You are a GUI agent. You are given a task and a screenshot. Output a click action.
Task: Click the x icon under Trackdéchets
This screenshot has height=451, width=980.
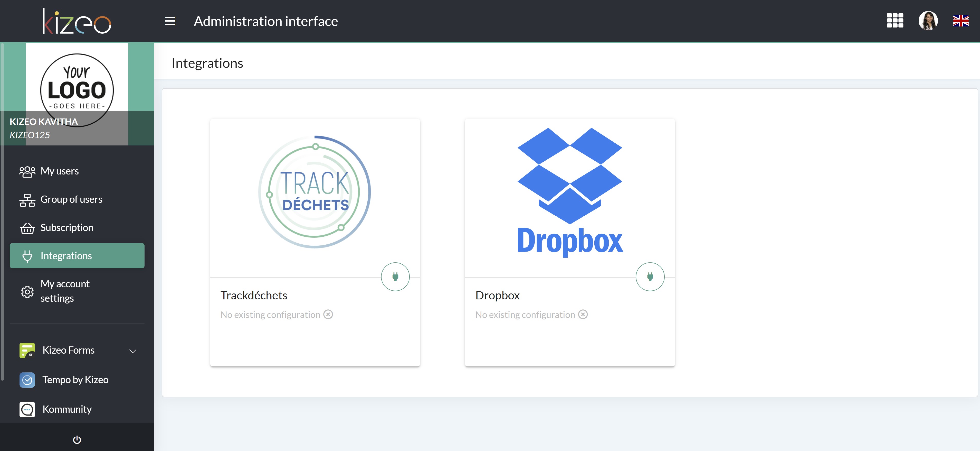(x=328, y=314)
